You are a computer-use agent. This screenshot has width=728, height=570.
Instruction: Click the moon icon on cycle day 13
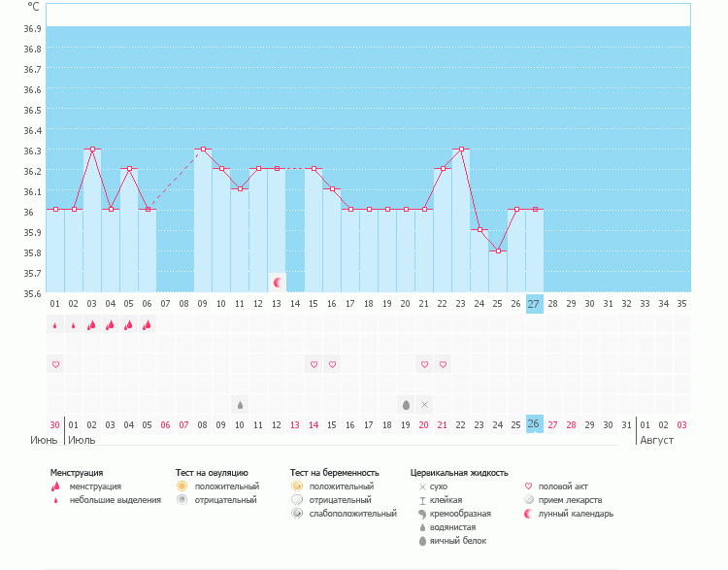pyautogui.click(x=279, y=283)
